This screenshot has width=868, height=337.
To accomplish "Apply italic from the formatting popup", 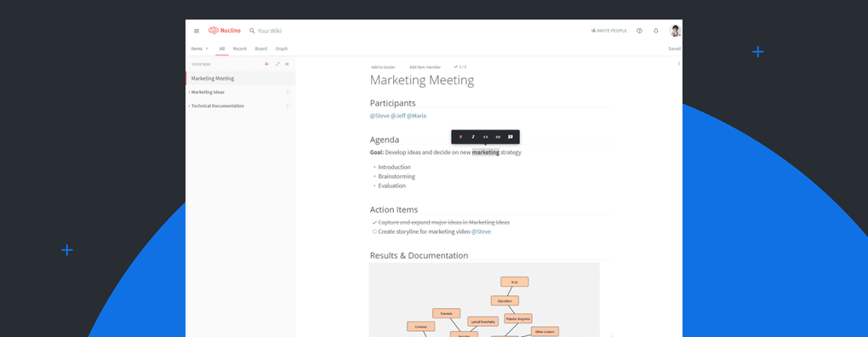I will 473,137.
